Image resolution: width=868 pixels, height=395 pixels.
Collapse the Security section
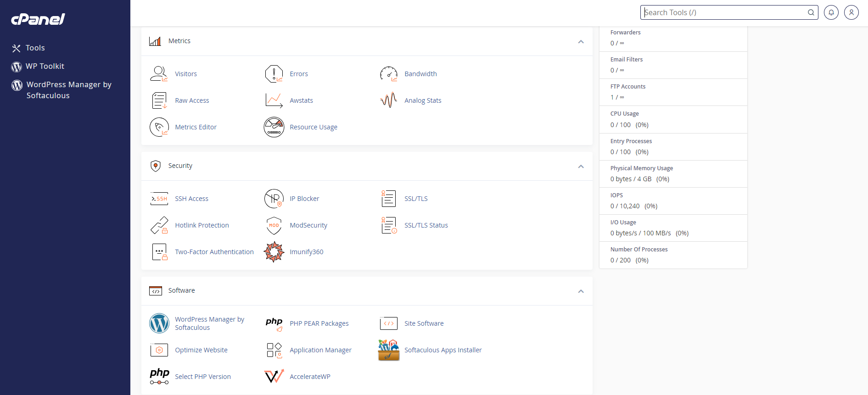581,166
